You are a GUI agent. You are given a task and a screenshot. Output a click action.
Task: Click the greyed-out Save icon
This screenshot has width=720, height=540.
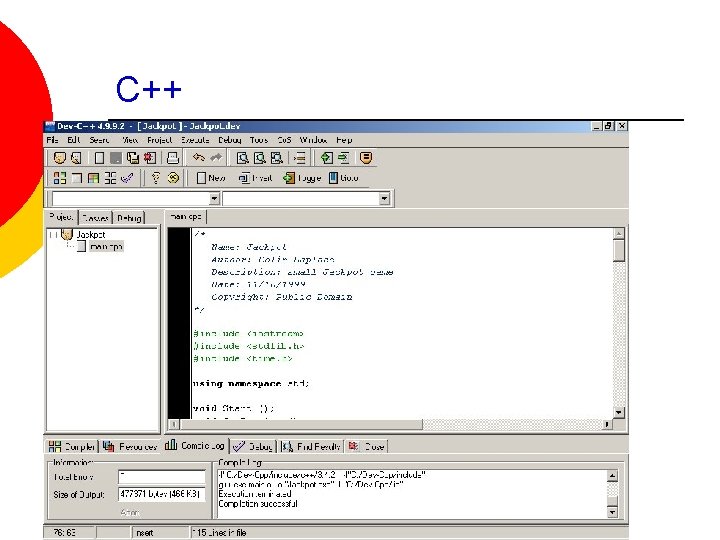pos(116,158)
